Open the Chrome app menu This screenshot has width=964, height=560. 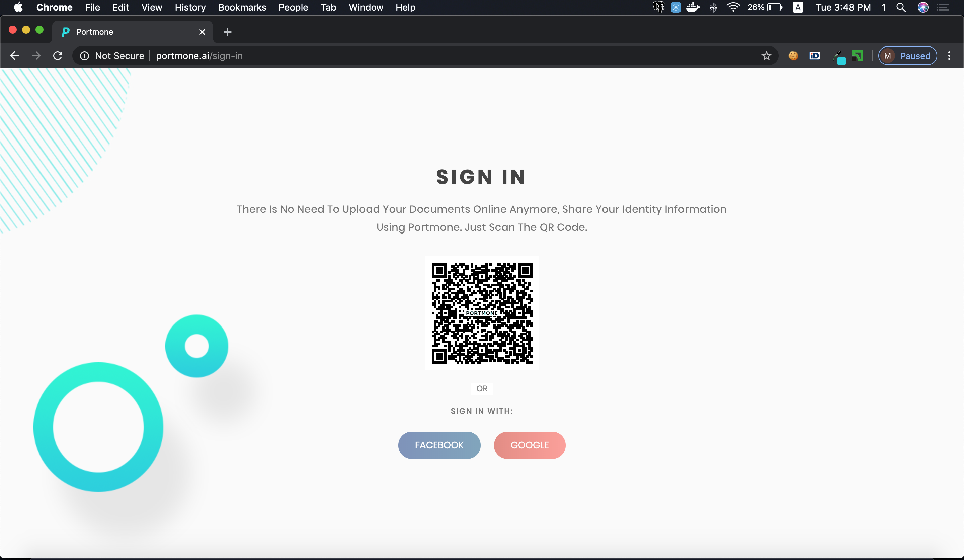click(54, 7)
